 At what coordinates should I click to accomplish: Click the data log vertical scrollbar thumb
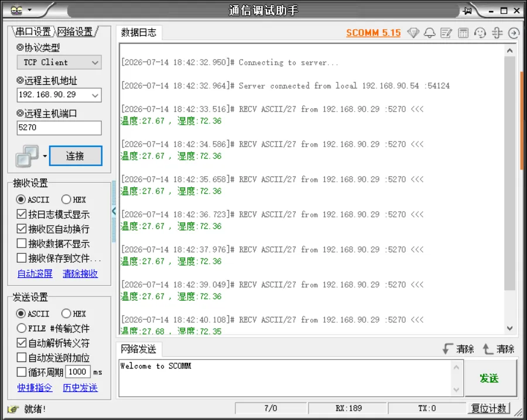509,173
